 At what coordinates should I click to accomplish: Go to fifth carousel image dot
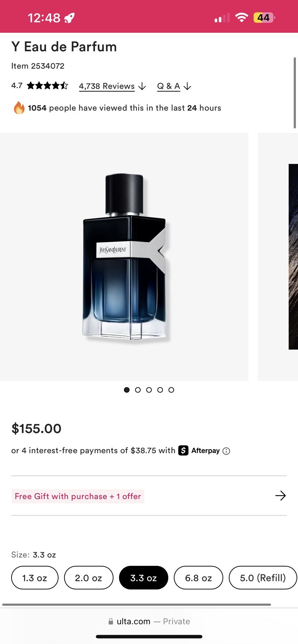coord(171,390)
